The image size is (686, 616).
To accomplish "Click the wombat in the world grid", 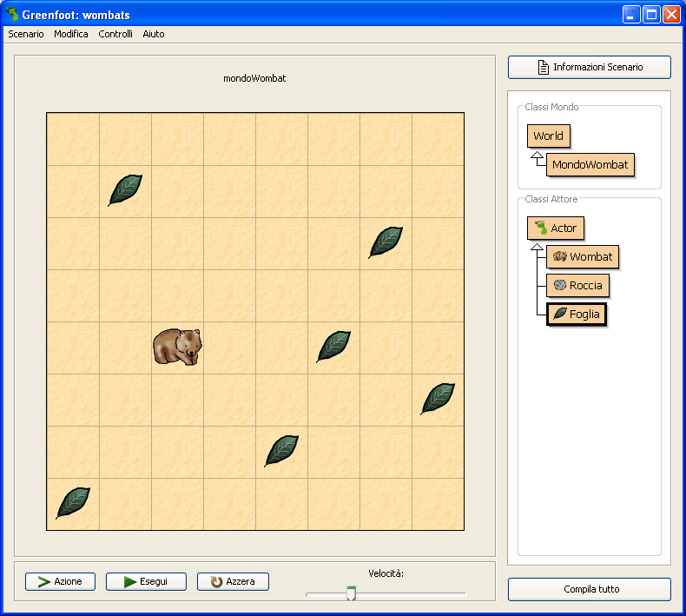I will coord(177,347).
